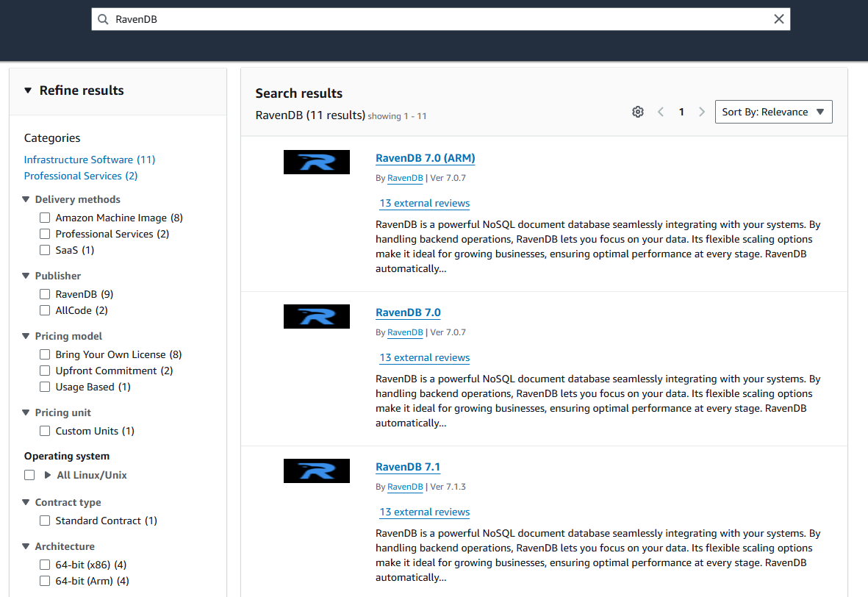The height and width of the screenshot is (597, 868).
Task: Click the search magnifier icon
Action: click(x=103, y=19)
